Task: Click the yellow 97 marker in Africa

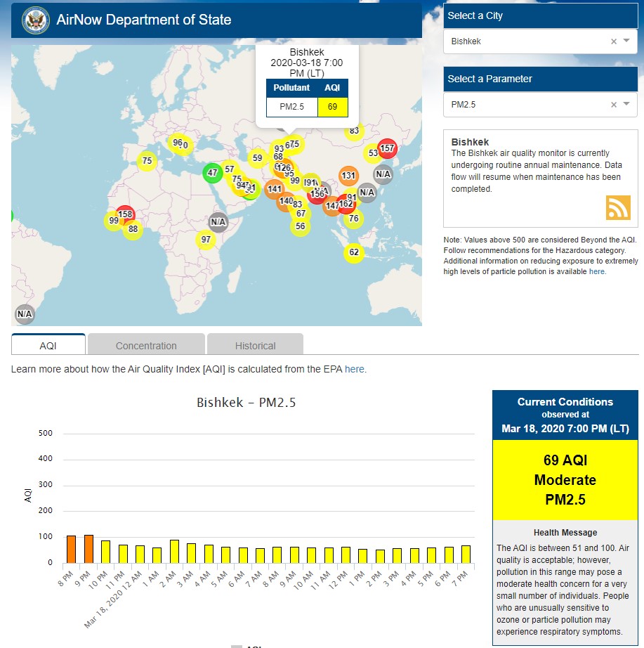Action: 206,240
